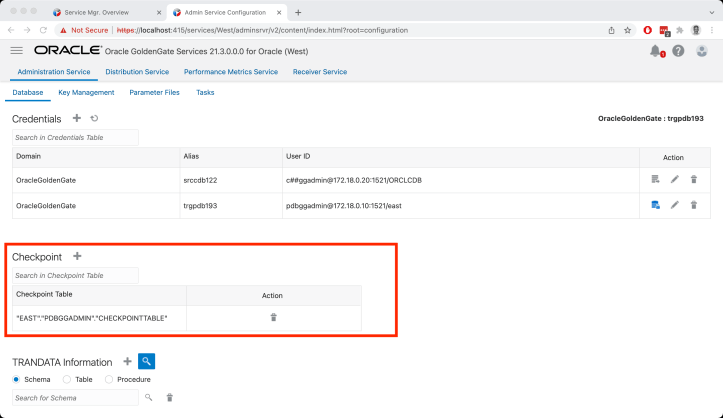Click the notifications bell icon
Viewport: 723px width, 418px height.
click(x=655, y=51)
